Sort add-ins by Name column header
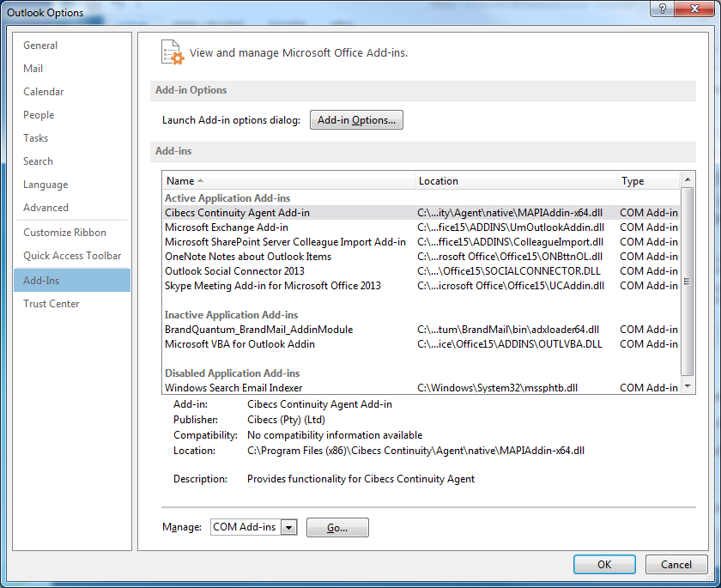Screen dimensions: 721x588 pos(288,181)
